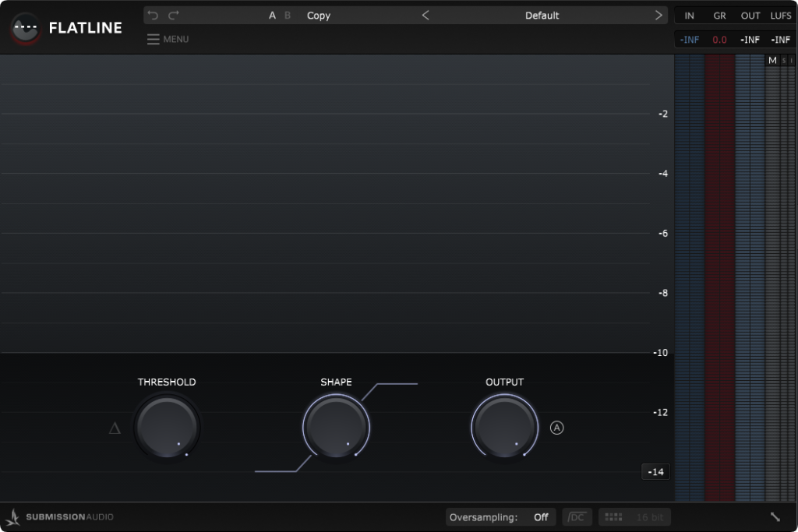
Task: Click the SHAPE label
Action: tap(336, 382)
